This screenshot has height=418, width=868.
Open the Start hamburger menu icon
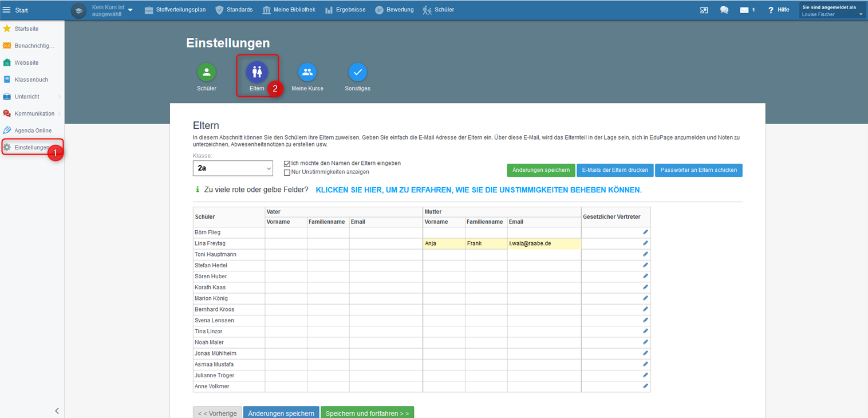[x=7, y=10]
